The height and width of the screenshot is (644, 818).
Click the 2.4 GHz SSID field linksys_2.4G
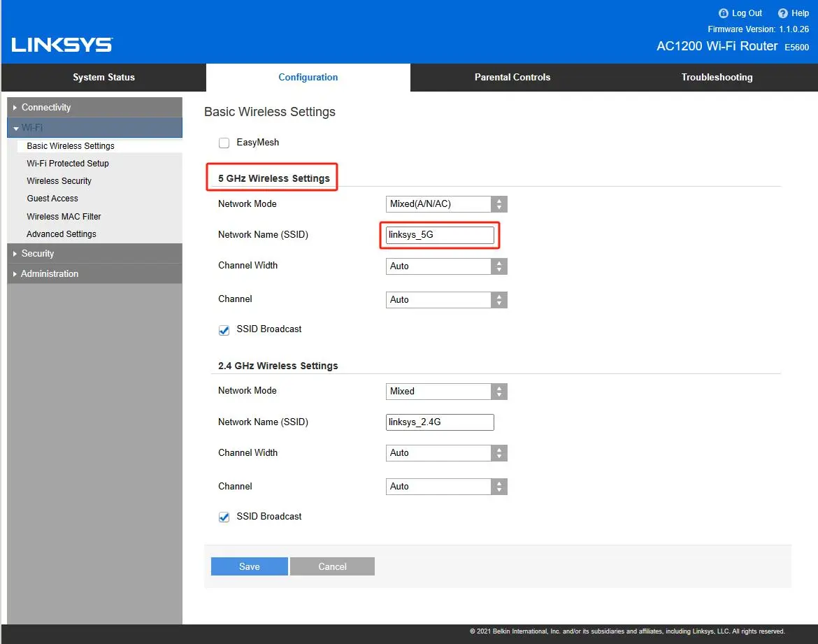tap(440, 422)
